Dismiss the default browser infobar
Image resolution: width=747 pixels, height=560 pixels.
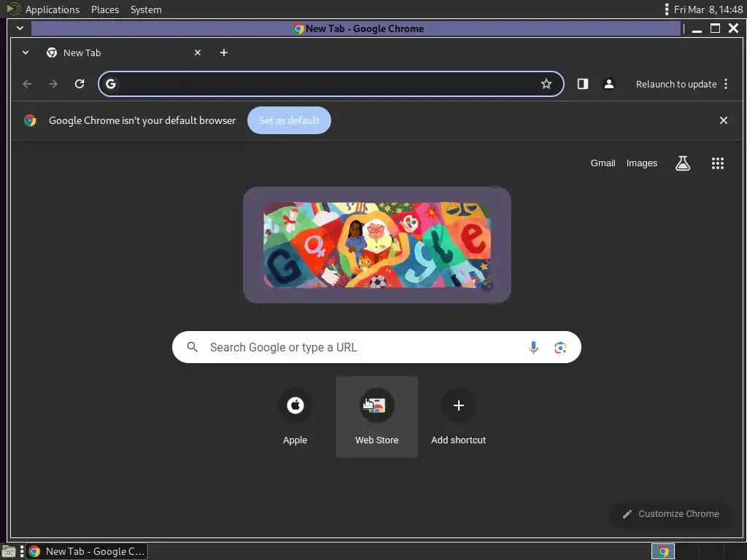click(x=723, y=120)
